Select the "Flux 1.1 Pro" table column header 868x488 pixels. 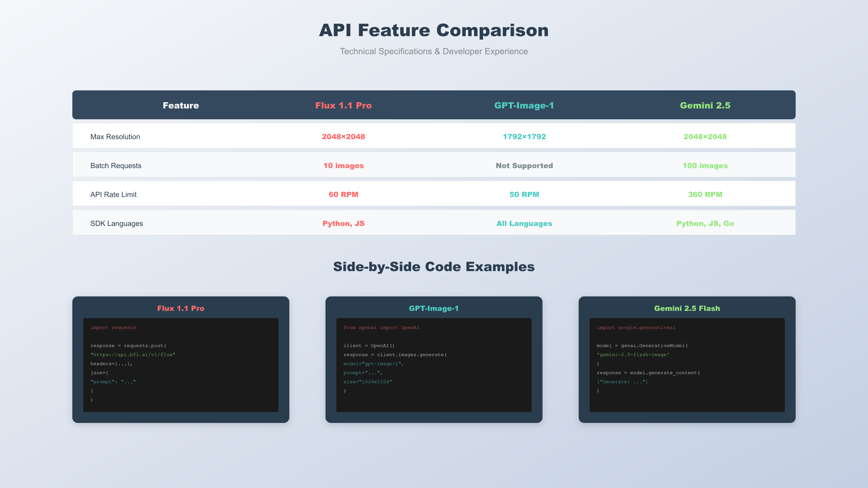click(x=343, y=105)
